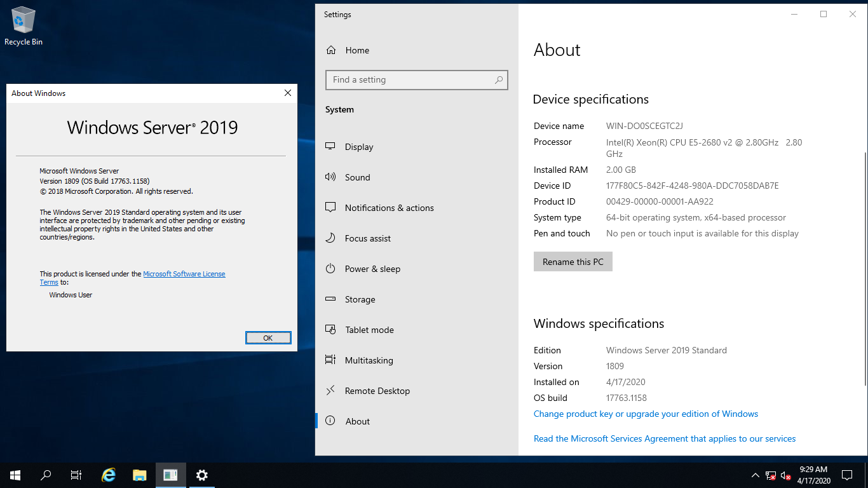The height and width of the screenshot is (488, 868).
Task: Close the About Windows dialog
Action: pyautogui.click(x=288, y=93)
